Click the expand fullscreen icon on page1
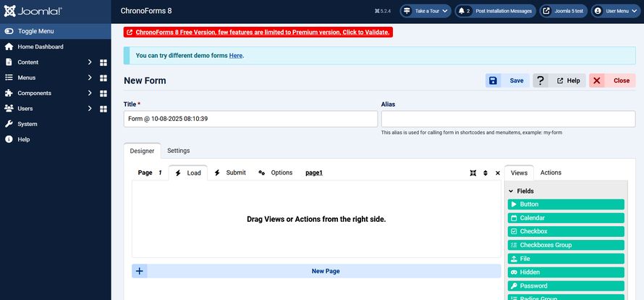 point(473,173)
